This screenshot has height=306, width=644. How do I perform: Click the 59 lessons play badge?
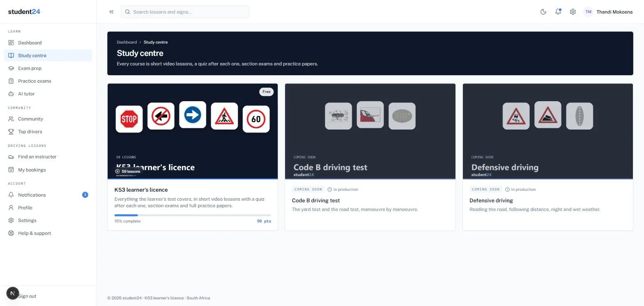[x=128, y=172]
